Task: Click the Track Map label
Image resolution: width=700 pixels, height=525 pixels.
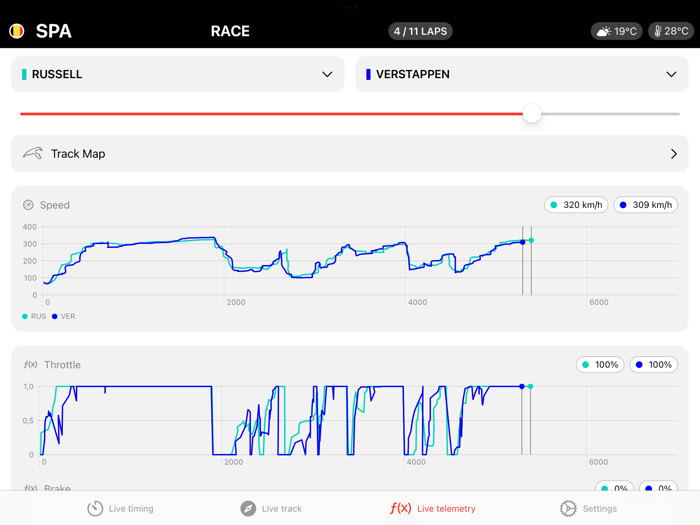Action: [x=78, y=154]
